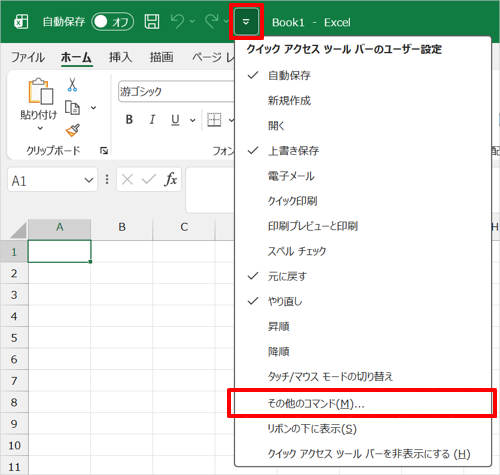The image size is (500, 475).
Task: Toggle the 自動保存 AutoSave switch
Action: [x=113, y=22]
